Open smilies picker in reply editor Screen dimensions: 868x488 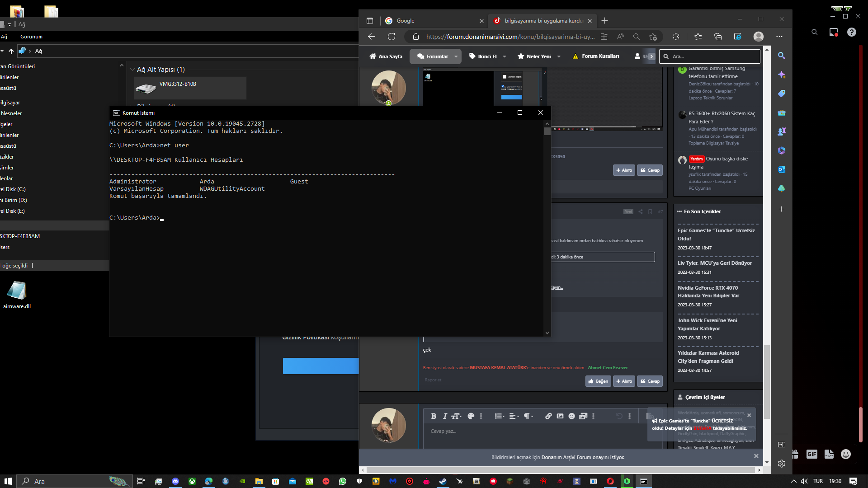coord(571,416)
